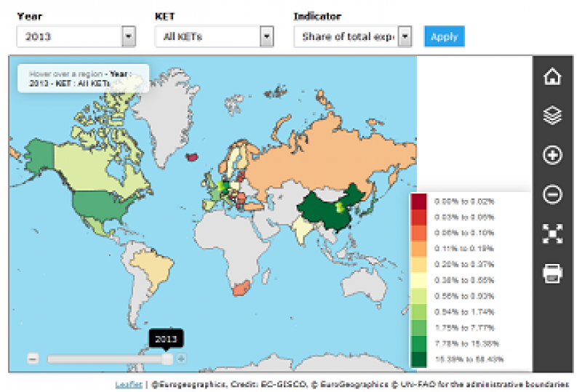Open the Indicator dropdown list
Image resolution: width=582 pixels, height=392 pixels.
353,36
